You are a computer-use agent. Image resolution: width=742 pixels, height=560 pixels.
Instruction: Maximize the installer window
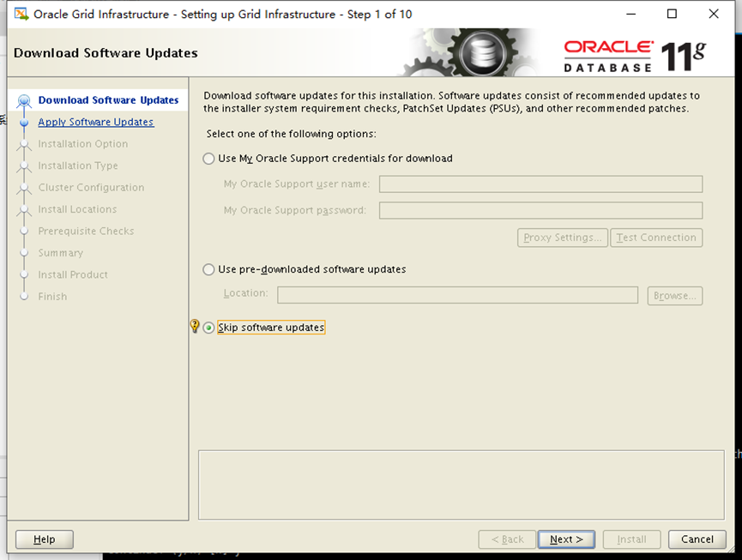[x=672, y=15]
